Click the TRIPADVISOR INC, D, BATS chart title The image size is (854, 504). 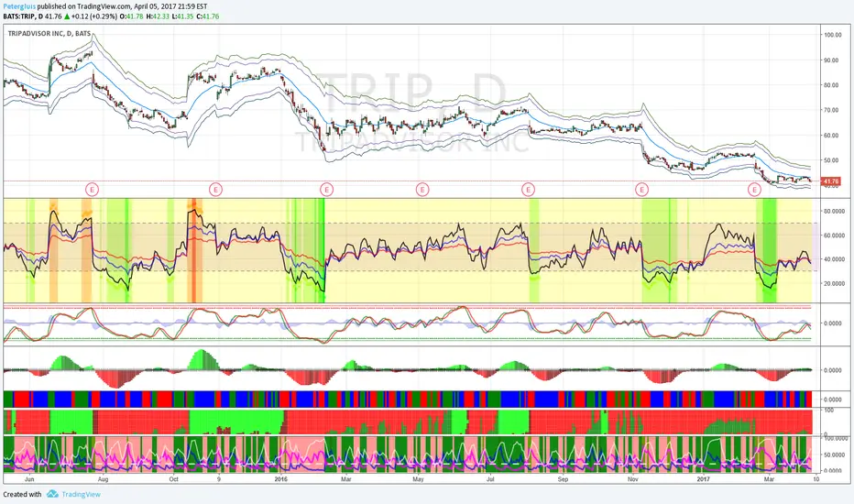click(x=49, y=34)
